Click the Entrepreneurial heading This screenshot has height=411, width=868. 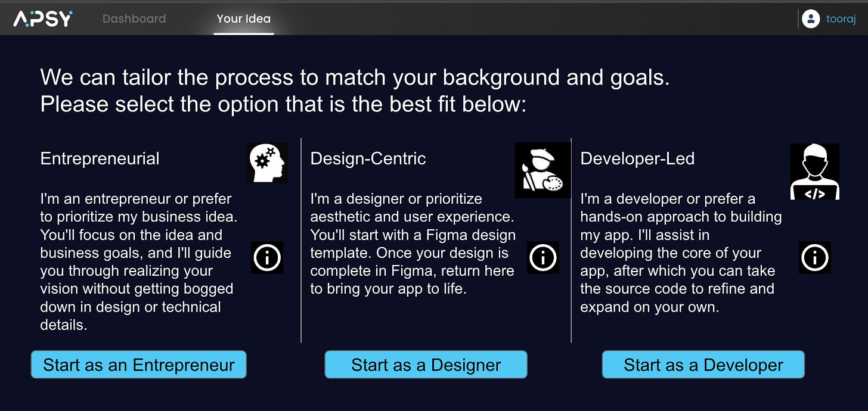100,158
